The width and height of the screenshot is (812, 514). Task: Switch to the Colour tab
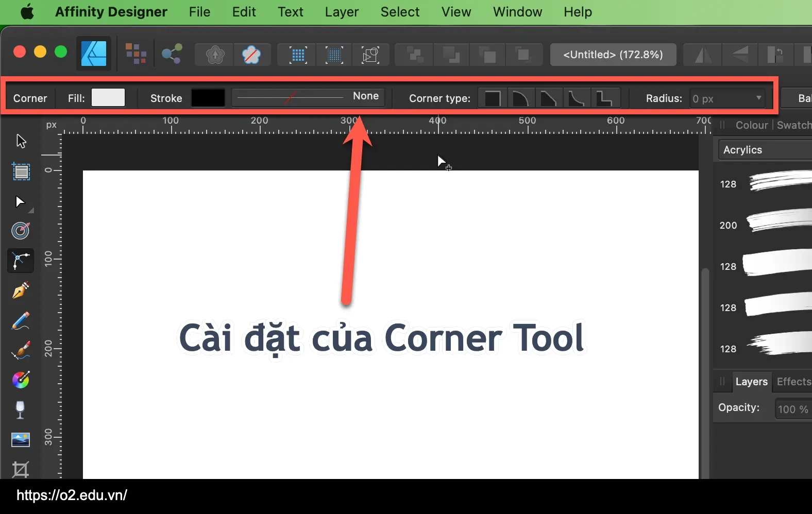(751, 125)
